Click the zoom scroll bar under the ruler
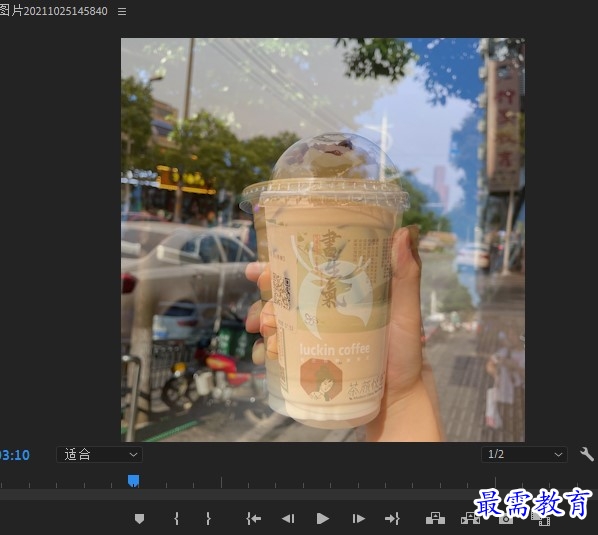The width and height of the screenshot is (598, 535). [x=299, y=495]
